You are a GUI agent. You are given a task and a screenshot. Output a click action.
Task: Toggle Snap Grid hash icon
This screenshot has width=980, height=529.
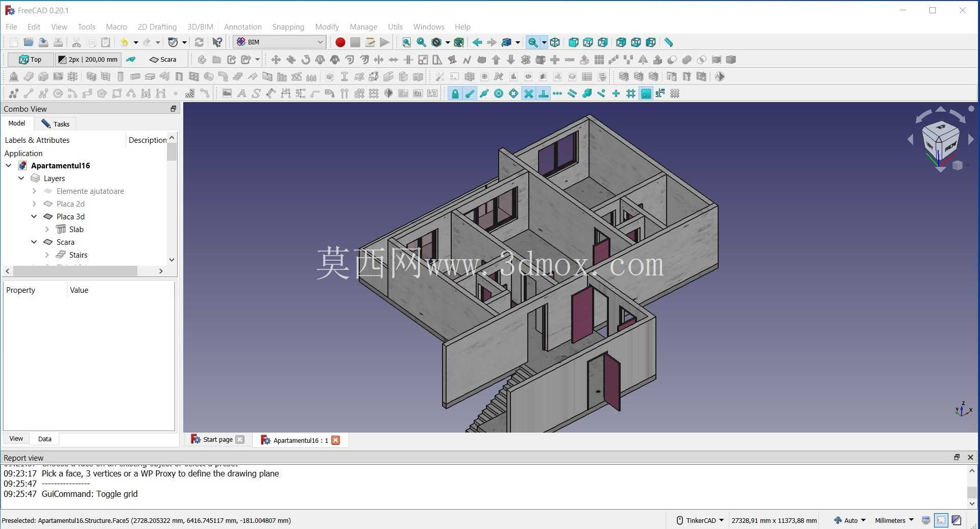631,93
